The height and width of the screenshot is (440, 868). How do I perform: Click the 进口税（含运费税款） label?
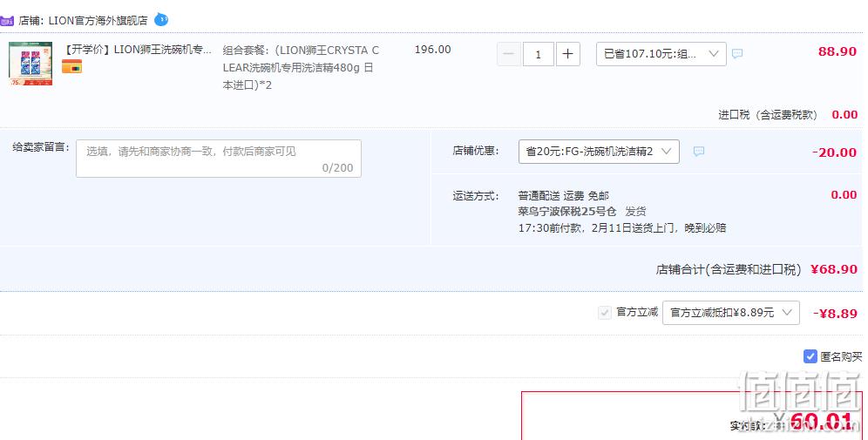(x=768, y=114)
